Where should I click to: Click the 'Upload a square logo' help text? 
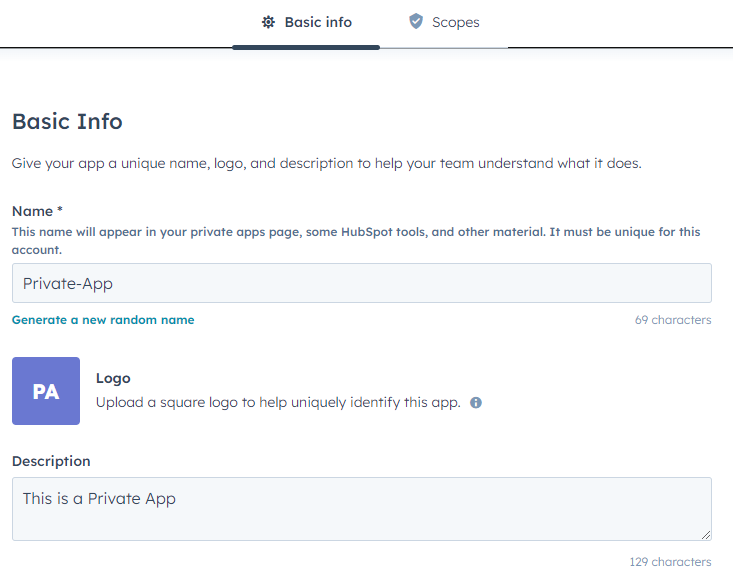coord(278,403)
